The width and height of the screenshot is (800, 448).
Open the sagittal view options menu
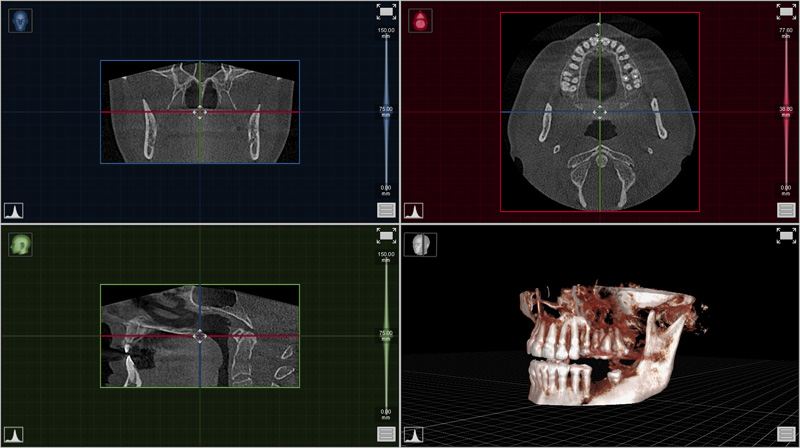pos(386,434)
